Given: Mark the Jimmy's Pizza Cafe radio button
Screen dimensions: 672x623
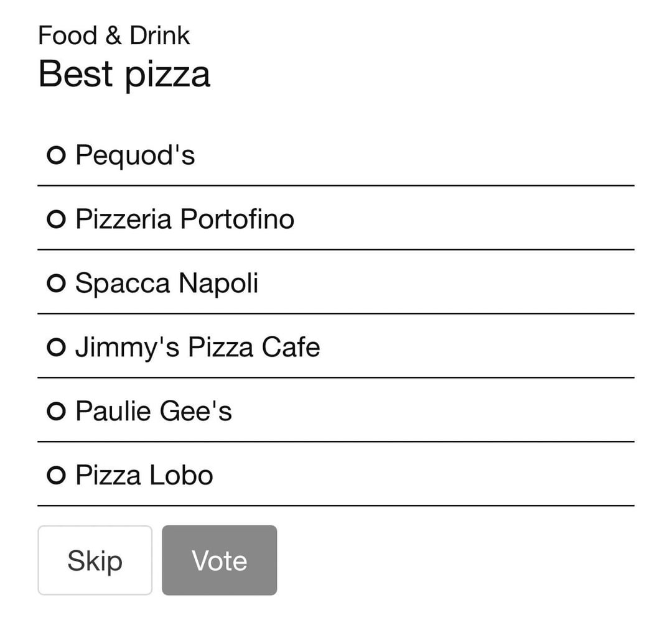Looking at the screenshot, I should click(x=56, y=348).
